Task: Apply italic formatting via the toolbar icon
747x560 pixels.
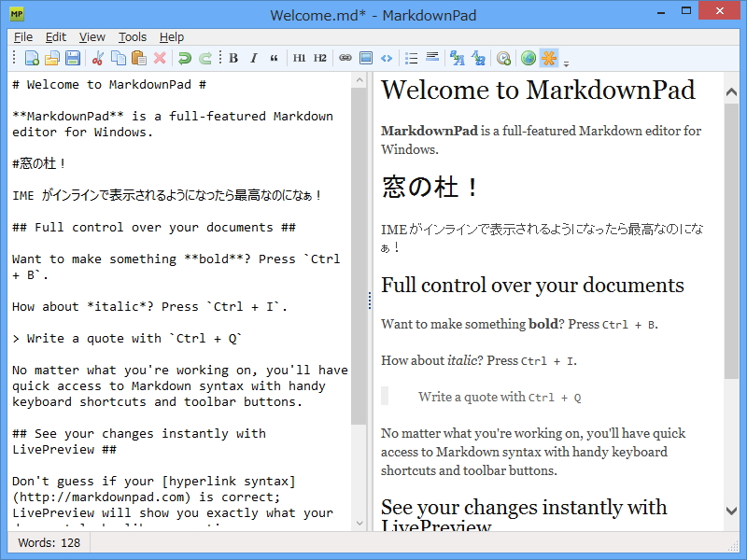Action: point(253,58)
